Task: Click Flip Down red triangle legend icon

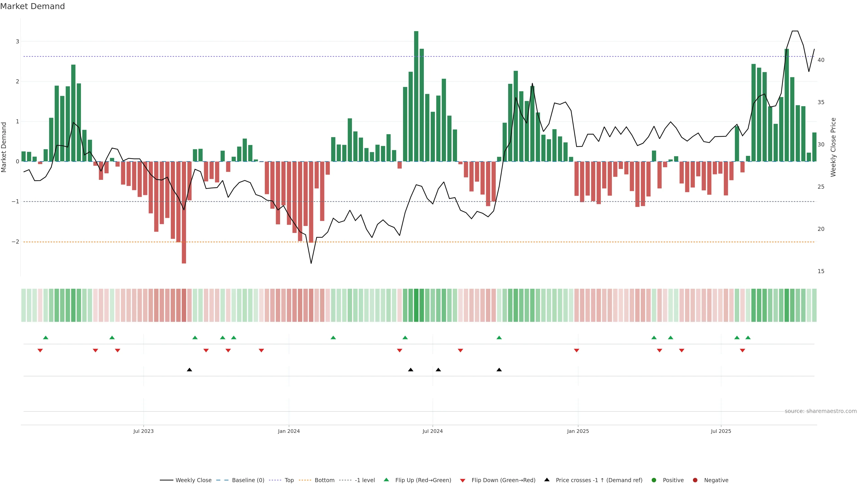Action: click(463, 480)
